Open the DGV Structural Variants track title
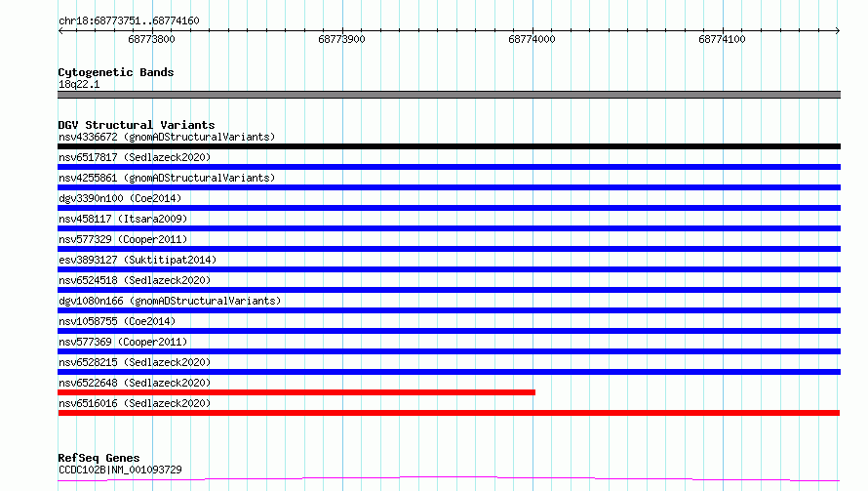The image size is (868, 491). [x=137, y=125]
